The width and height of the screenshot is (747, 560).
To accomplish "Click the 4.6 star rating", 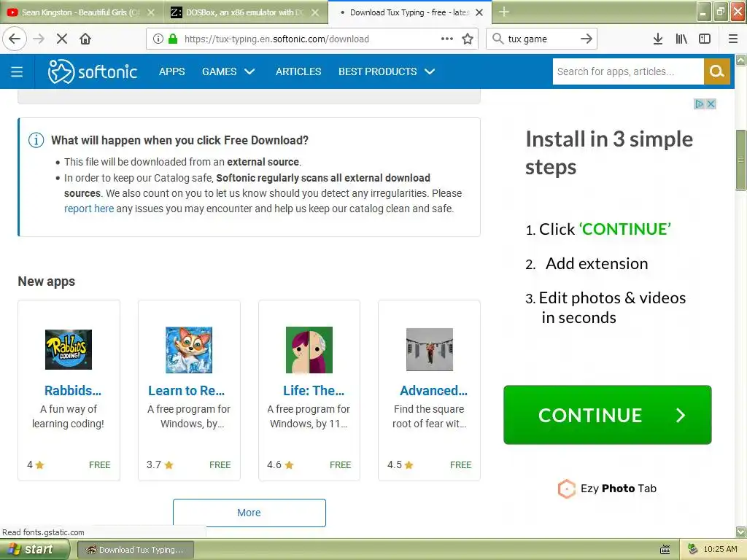I will click(x=280, y=464).
